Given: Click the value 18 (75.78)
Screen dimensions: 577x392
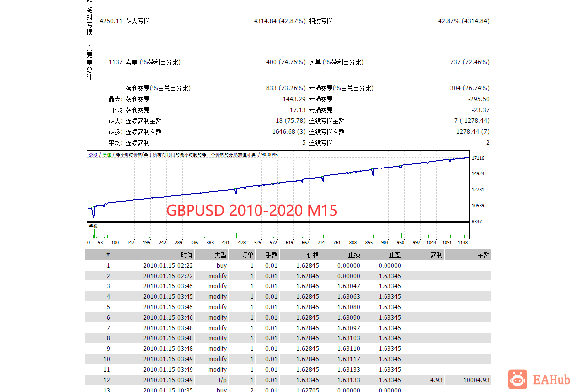Looking at the screenshot, I should (290, 120).
